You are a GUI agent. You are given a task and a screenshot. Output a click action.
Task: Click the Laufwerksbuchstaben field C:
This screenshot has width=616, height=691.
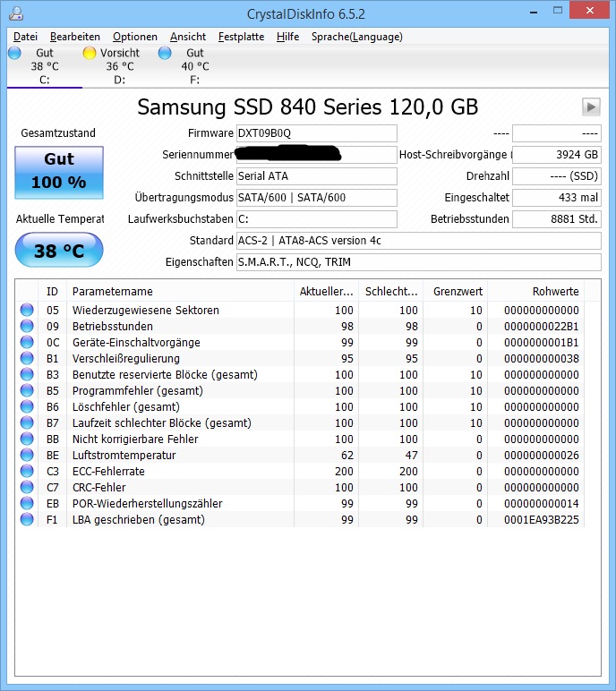coord(317,219)
